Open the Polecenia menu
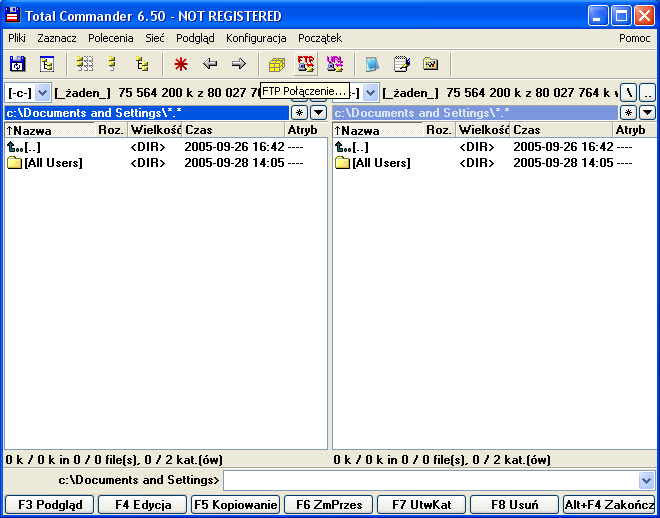 point(111,38)
